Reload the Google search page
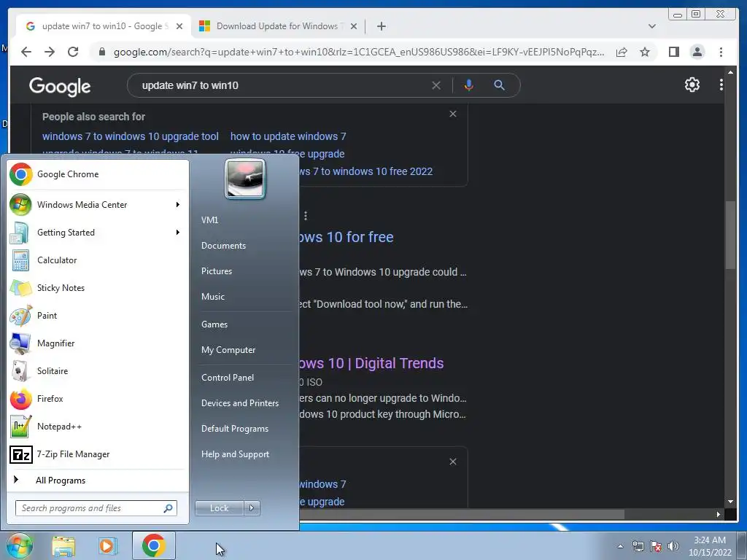This screenshot has height=560, width=747. [x=73, y=52]
